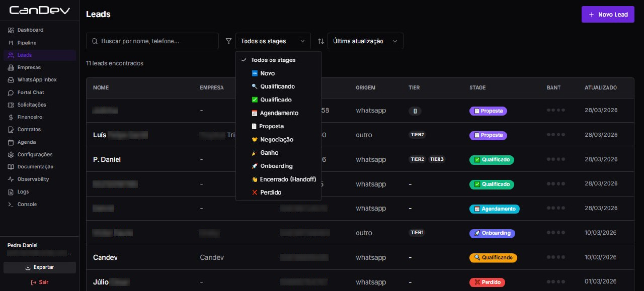This screenshot has width=644, height=291.
Task: Open the Dashboard sidebar icon
Action: tap(11, 30)
